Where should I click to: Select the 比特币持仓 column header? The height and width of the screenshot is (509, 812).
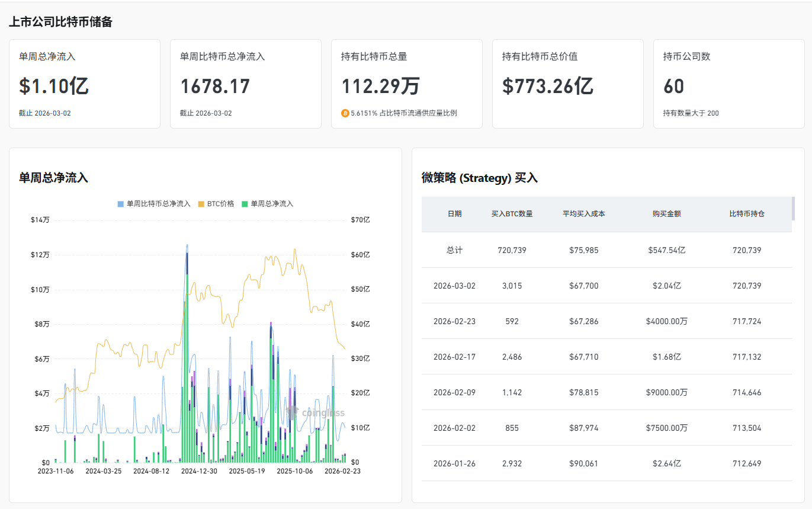coord(746,214)
